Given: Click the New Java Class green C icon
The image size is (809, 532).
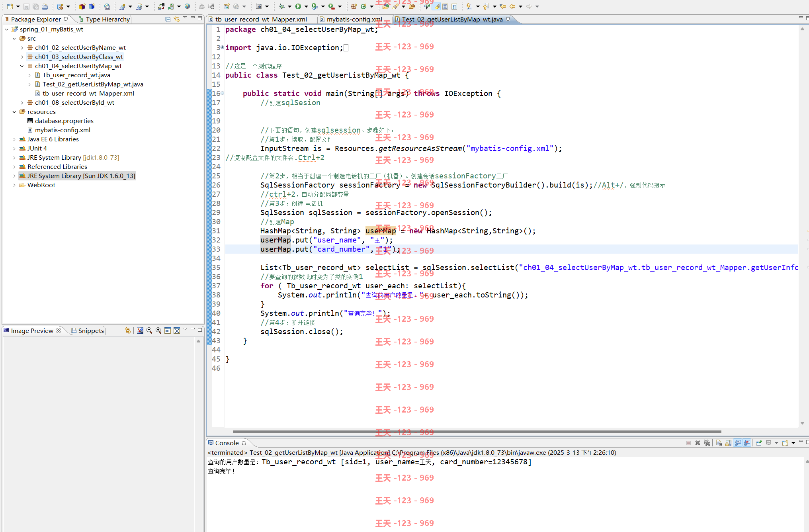Looking at the screenshot, I should pyautogui.click(x=363, y=6).
